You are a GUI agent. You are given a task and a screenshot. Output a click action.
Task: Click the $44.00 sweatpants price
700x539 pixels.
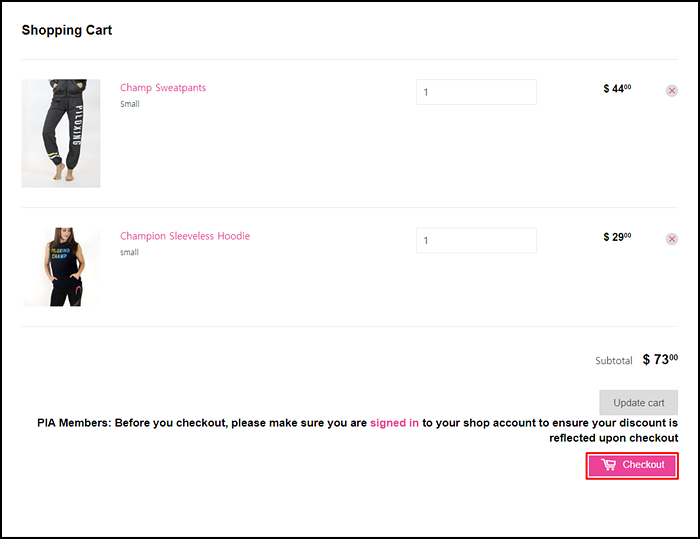tap(617, 88)
